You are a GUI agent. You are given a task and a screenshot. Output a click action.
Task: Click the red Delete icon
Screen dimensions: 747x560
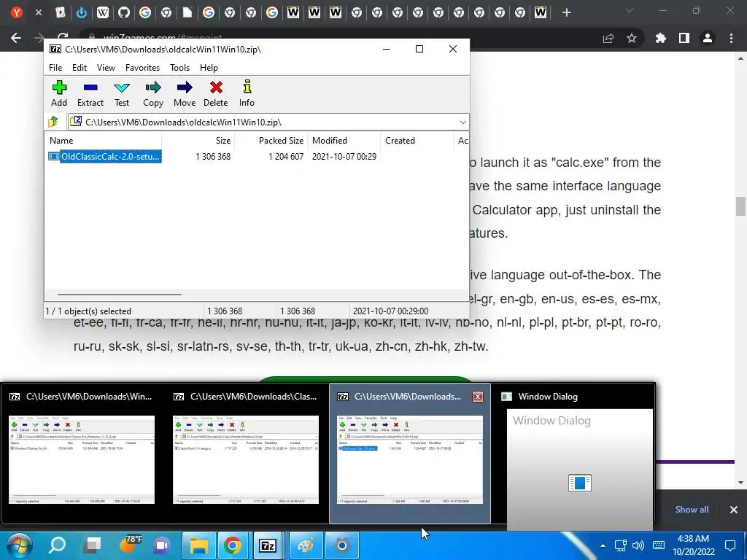tap(216, 93)
